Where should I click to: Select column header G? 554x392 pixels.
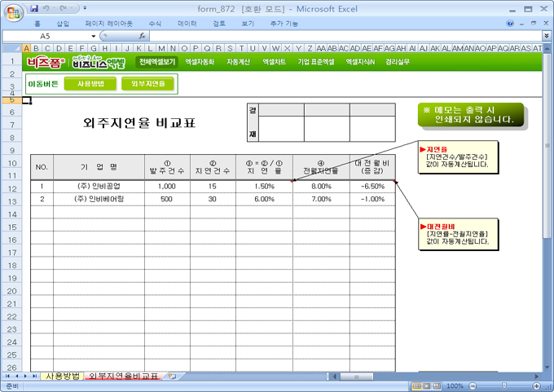[x=93, y=48]
